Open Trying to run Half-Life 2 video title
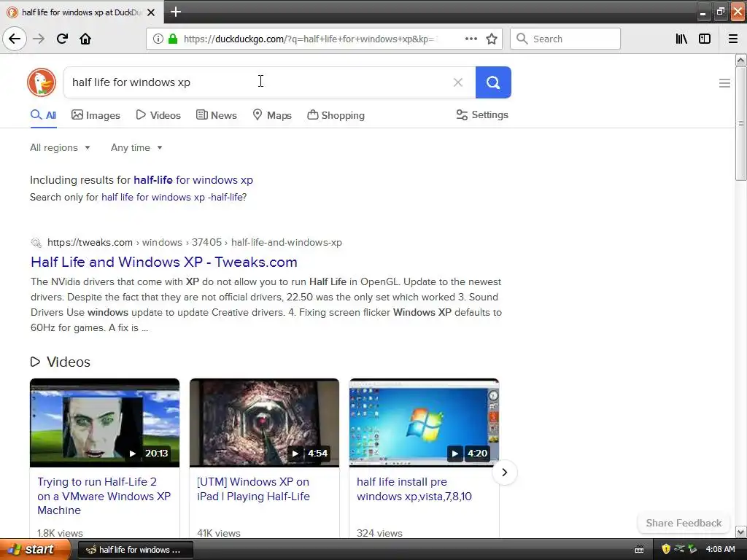 pyautogui.click(x=104, y=496)
